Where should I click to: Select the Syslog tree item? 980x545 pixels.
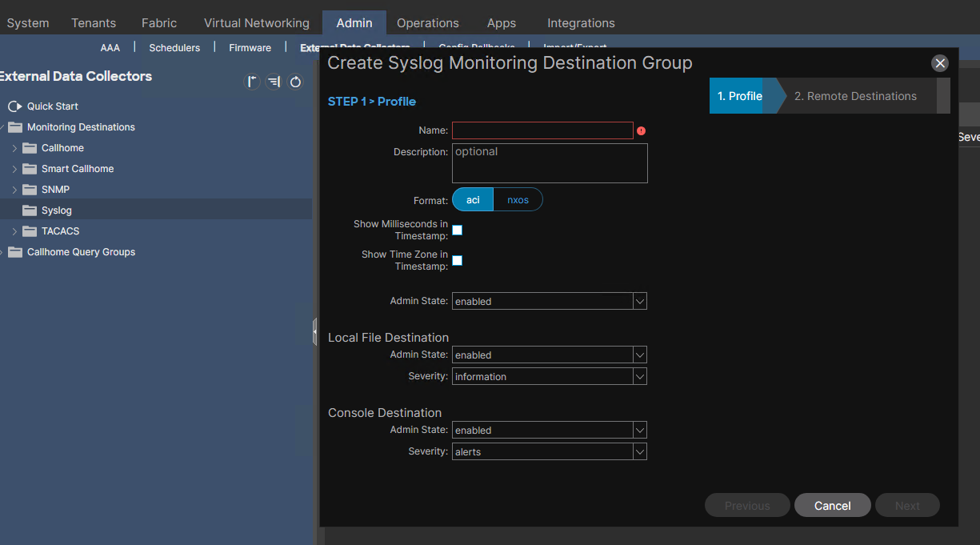coord(57,210)
